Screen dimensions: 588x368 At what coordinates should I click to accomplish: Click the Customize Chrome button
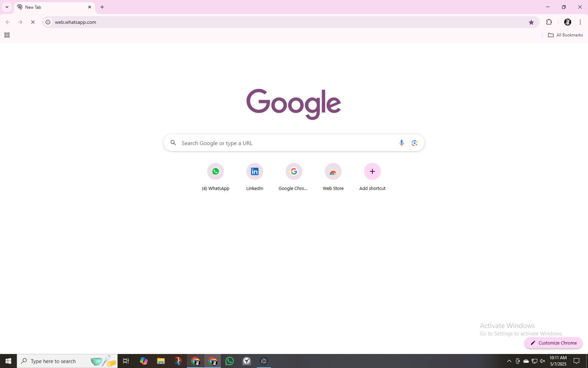coord(554,343)
